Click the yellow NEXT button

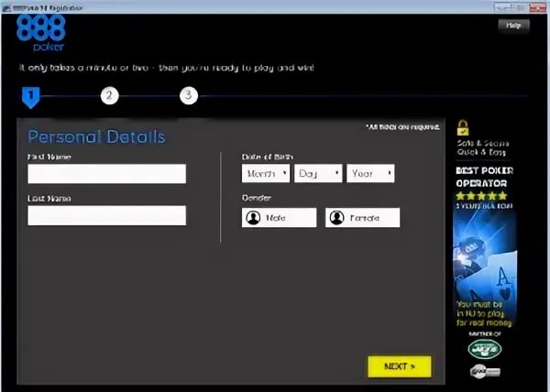tap(400, 366)
